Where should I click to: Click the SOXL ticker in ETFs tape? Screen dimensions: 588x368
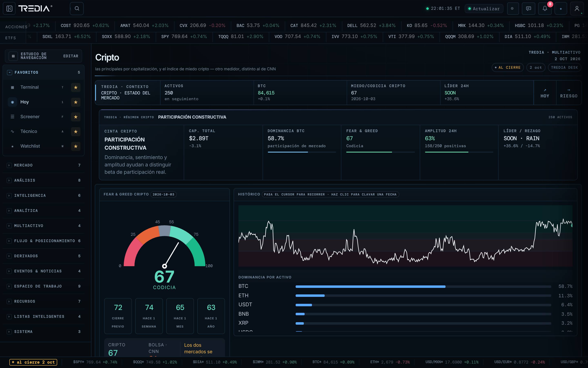click(x=66, y=37)
